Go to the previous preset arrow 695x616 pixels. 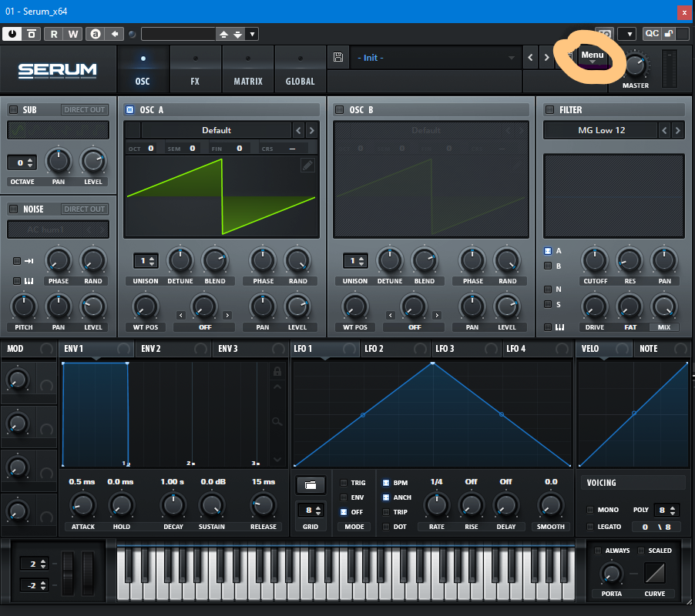(530, 58)
